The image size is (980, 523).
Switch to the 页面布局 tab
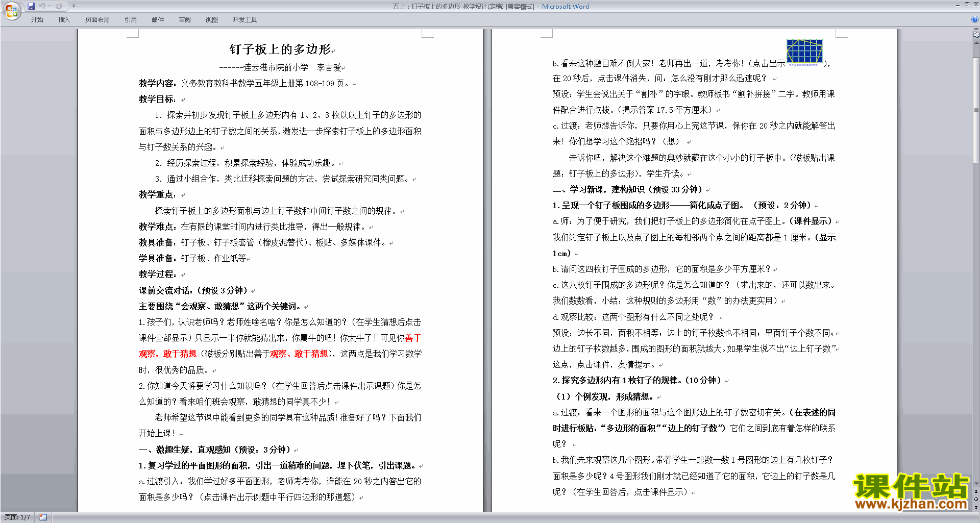click(97, 19)
